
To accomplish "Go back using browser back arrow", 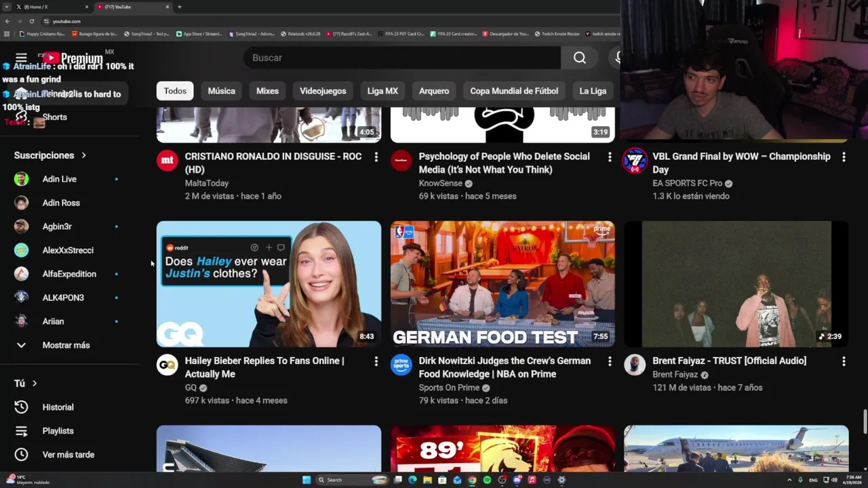I will point(7,21).
